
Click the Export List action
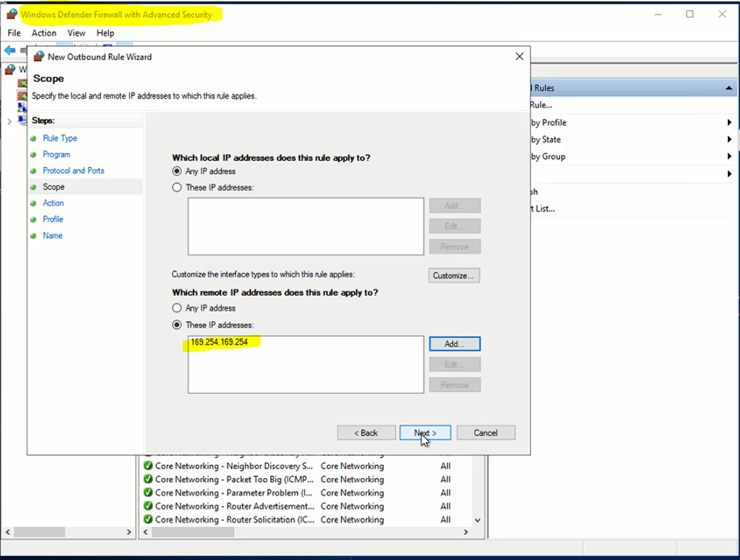[542, 208]
